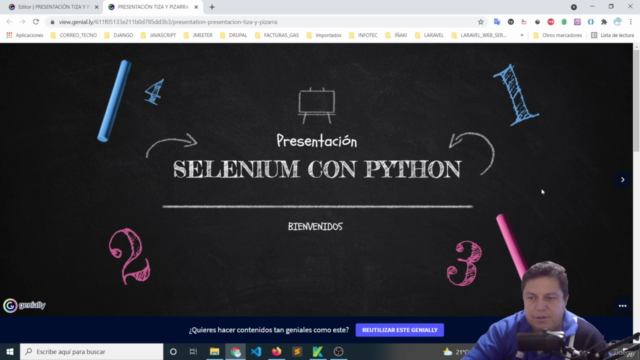Open Visual Studio Code from taskbar

(256, 351)
